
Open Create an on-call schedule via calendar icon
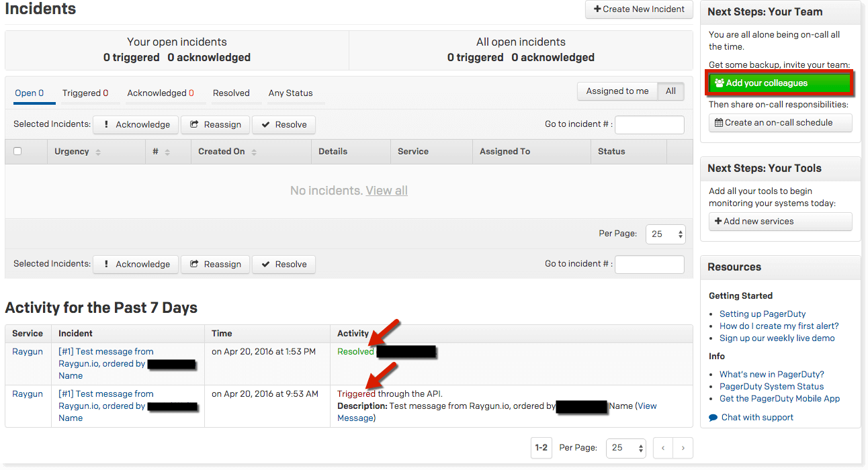[x=780, y=122]
